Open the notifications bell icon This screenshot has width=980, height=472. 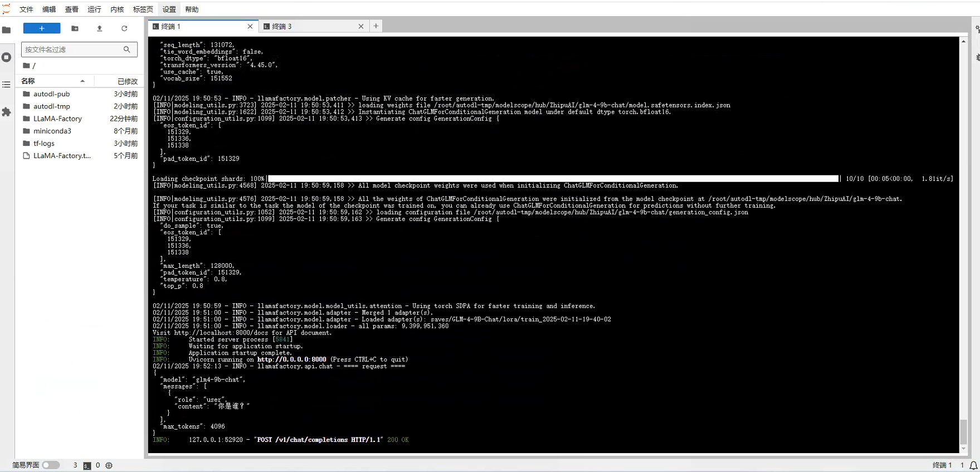pos(973,465)
